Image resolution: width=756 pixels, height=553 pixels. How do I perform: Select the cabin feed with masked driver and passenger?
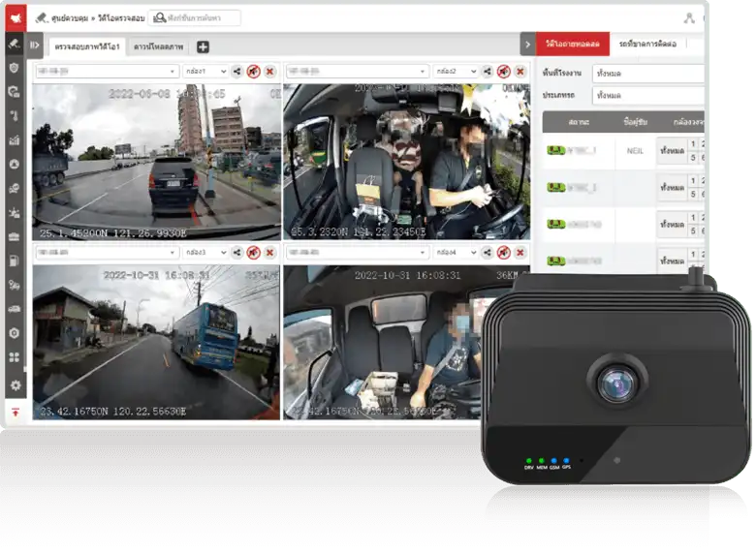[406, 162]
